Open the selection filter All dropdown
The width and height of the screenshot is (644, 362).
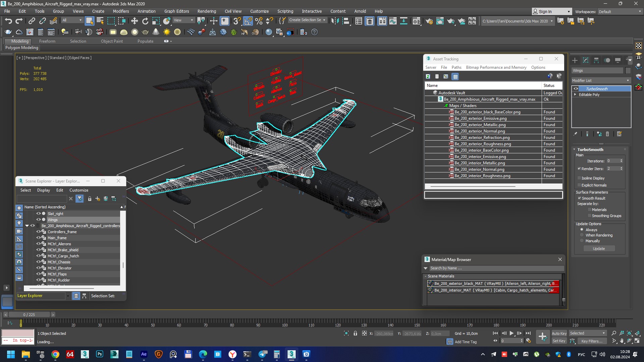[72, 20]
